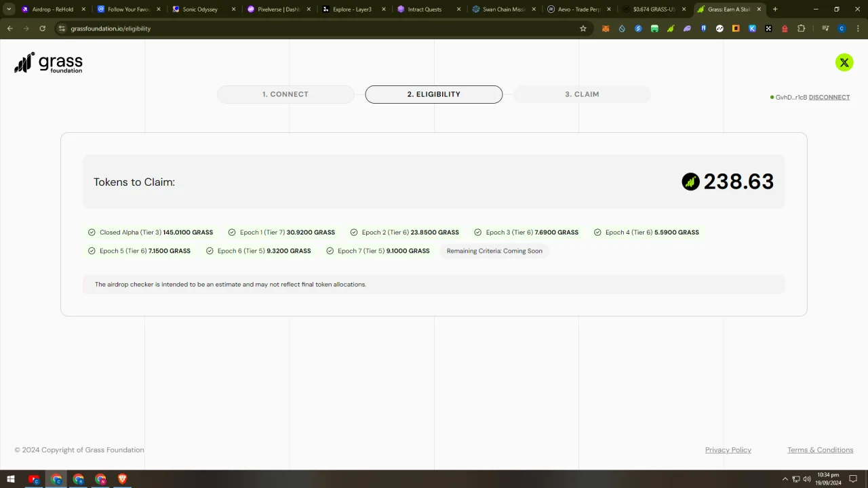Image resolution: width=868 pixels, height=488 pixels.
Task: Go back to the previous page
Action: pyautogui.click(x=9, y=28)
